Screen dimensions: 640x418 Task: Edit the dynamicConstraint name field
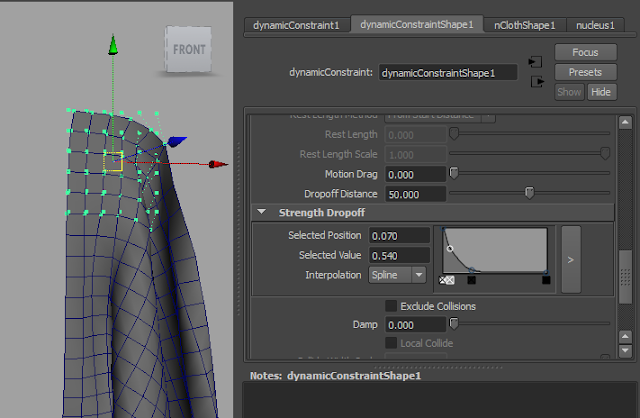pyautogui.click(x=448, y=73)
